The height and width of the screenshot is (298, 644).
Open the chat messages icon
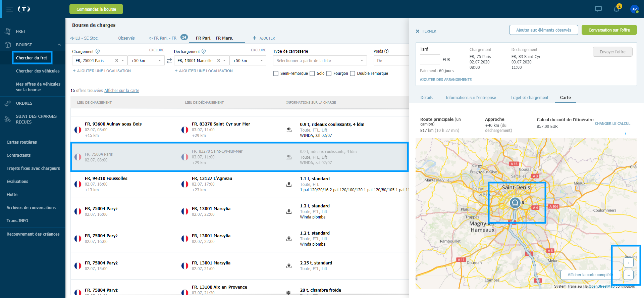point(598,9)
